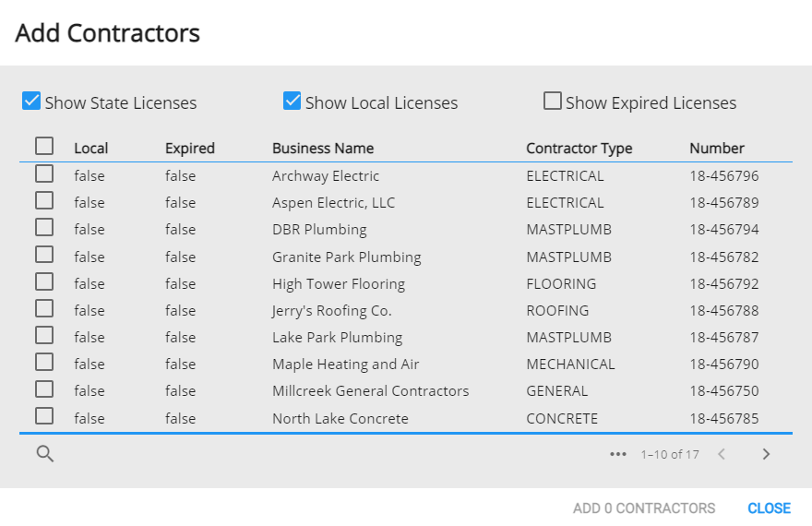Check the Granite Park Plumbing row
Viewport: 812px width, 526px height.
click(x=44, y=255)
